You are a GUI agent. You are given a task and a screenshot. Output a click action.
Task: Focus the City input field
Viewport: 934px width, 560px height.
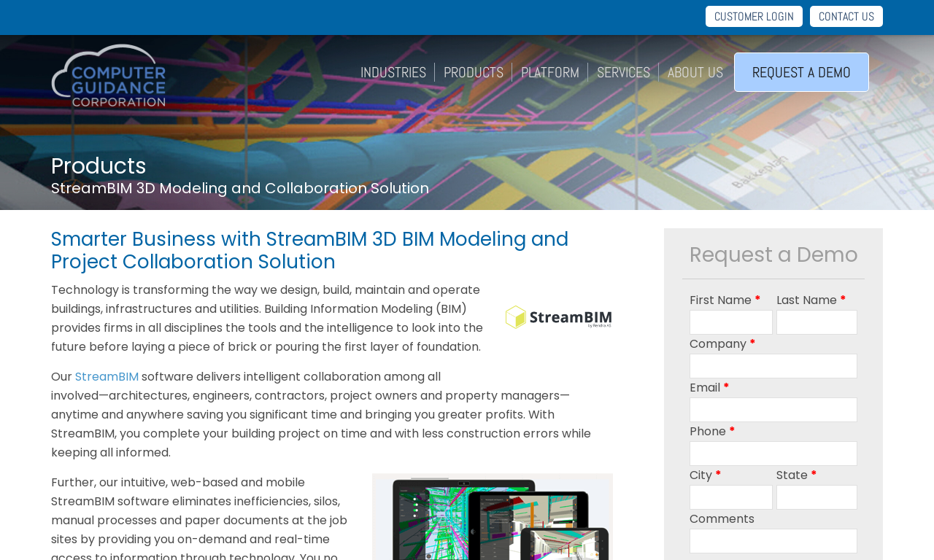tap(731, 497)
